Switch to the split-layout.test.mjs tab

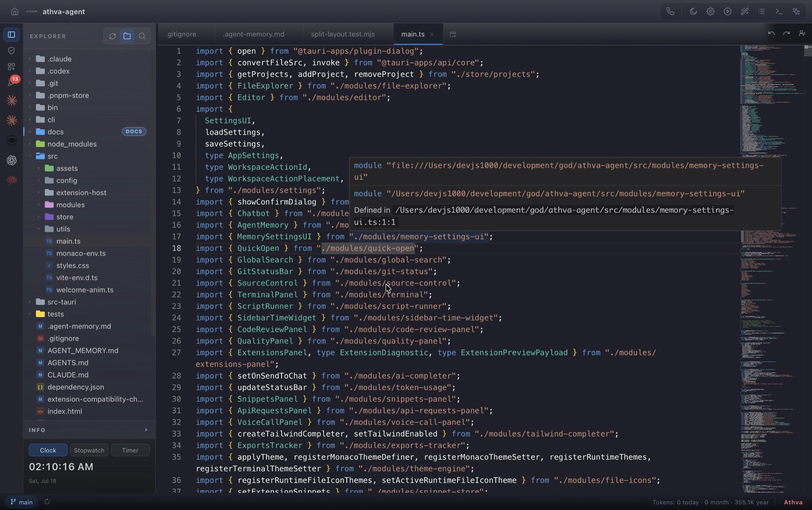pos(342,34)
